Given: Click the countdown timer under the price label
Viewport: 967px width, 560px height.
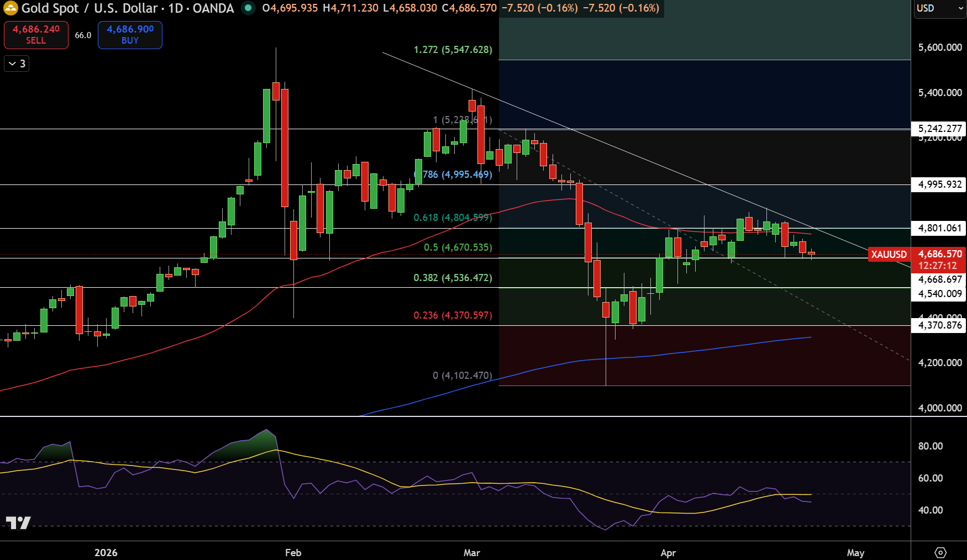Looking at the screenshot, I should (938, 266).
